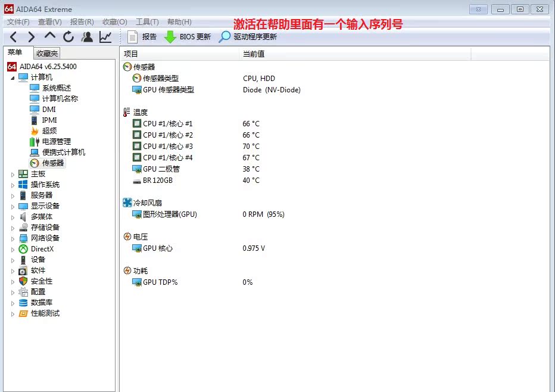555x392 pixels.
Task: Expand the 网络设备 node arrow
Action: [x=13, y=239]
